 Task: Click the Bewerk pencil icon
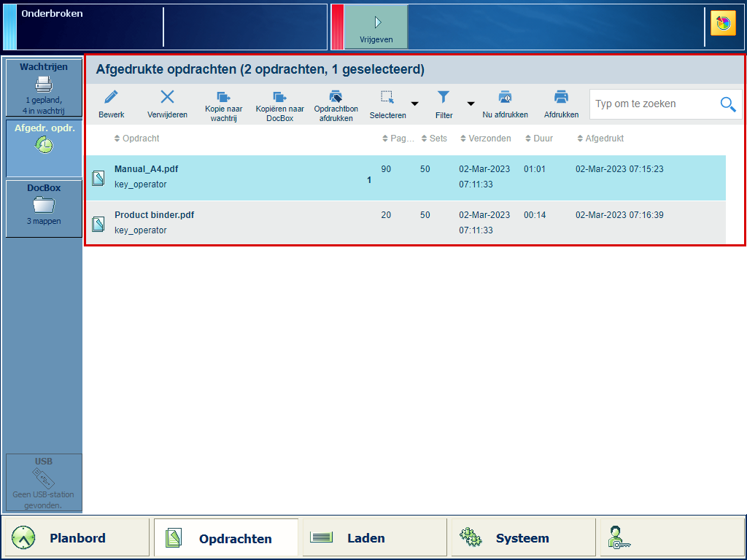[111, 97]
